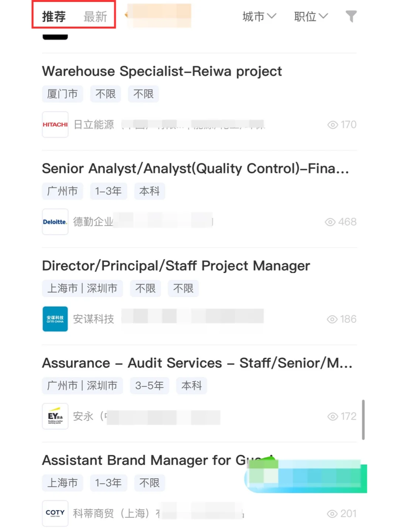Click the arm China company logo
Image resolution: width=399 pixels, height=532 pixels.
click(x=55, y=319)
